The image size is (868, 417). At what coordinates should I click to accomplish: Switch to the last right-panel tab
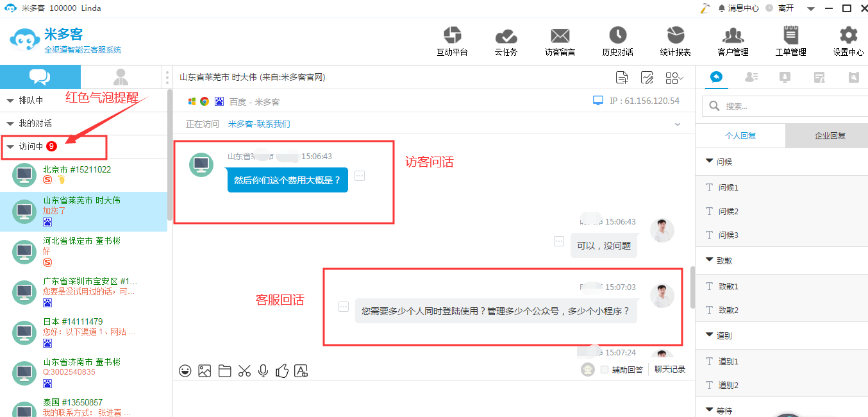click(x=853, y=77)
